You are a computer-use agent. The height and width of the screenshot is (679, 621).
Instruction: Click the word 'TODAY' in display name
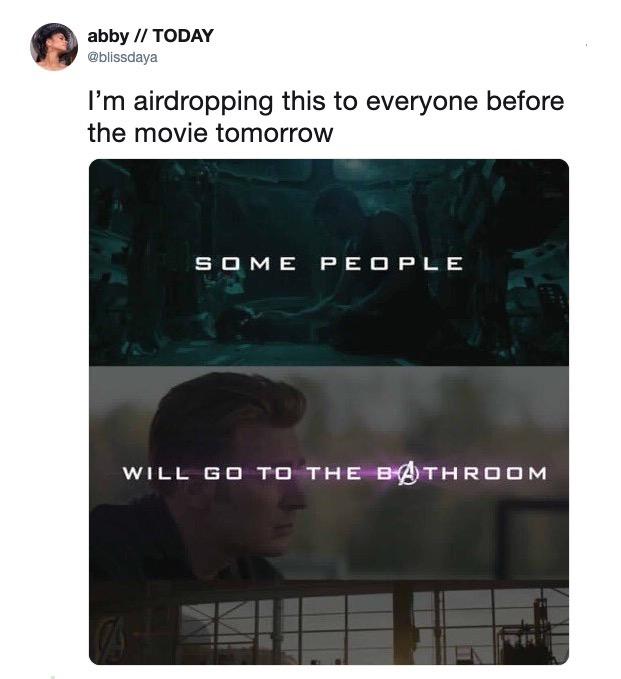point(184,36)
